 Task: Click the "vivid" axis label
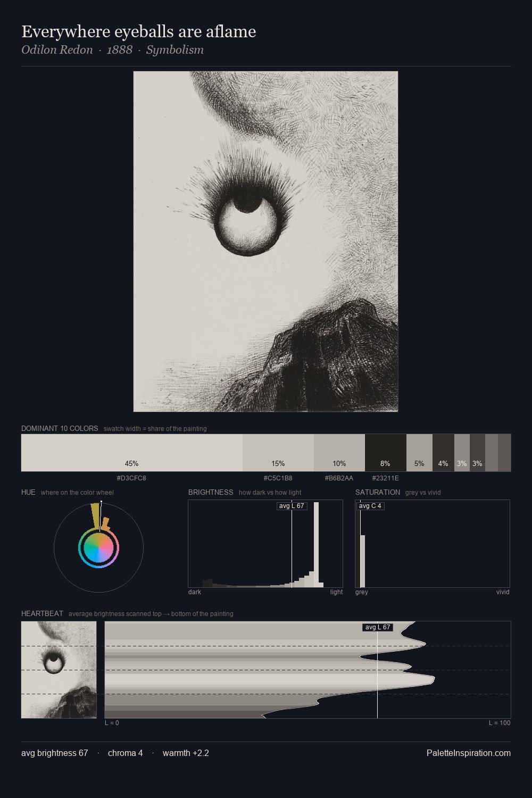point(503,592)
